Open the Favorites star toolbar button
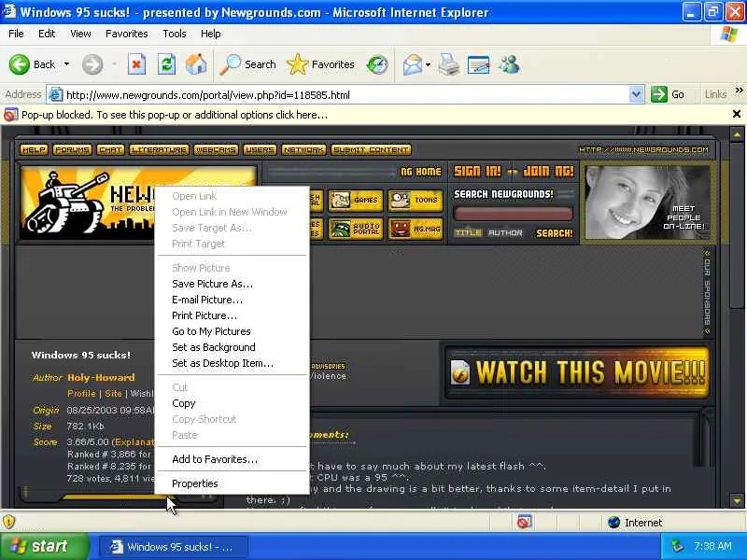The width and height of the screenshot is (747, 560). click(320, 64)
